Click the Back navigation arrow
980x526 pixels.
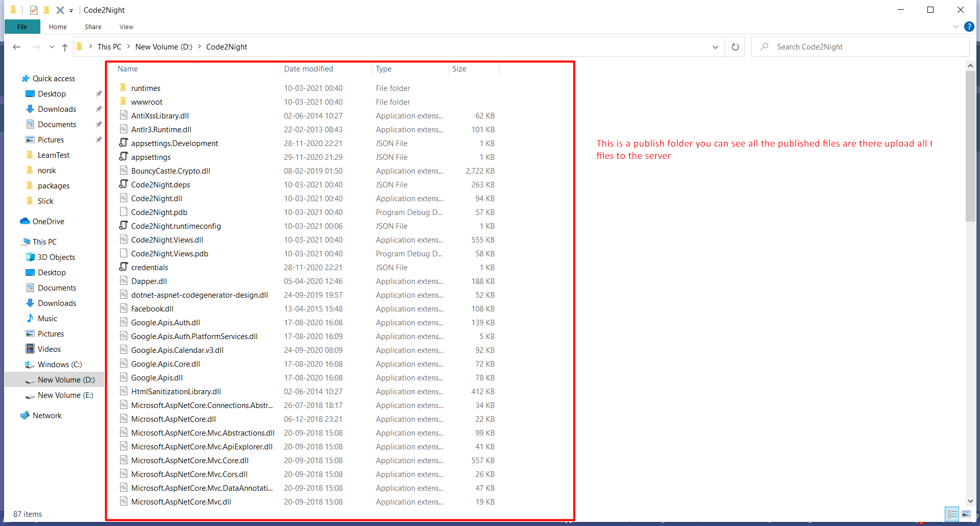tap(17, 47)
